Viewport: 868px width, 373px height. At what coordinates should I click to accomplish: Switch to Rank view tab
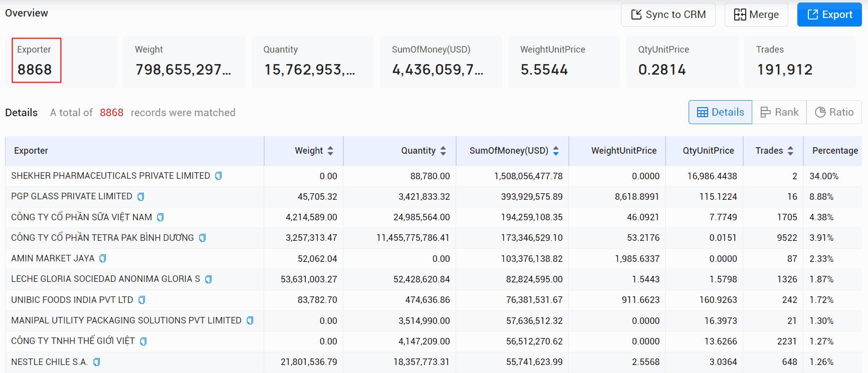point(779,112)
